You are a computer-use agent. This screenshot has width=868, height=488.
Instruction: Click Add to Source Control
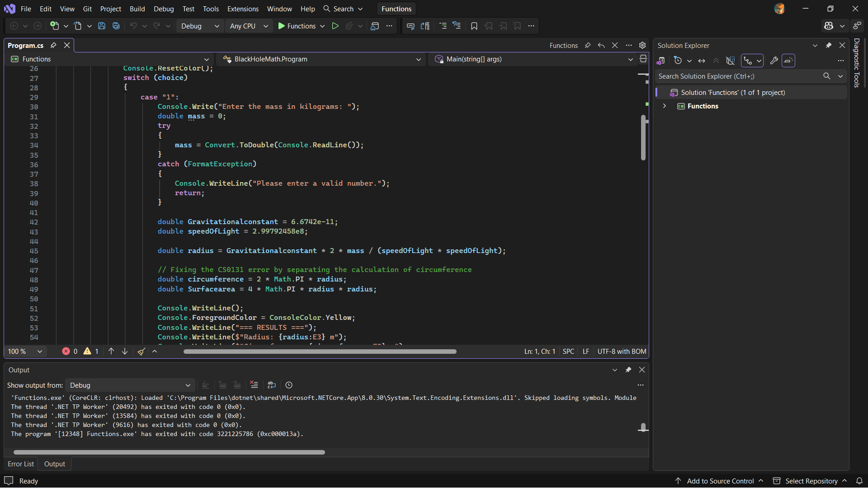click(719, 481)
